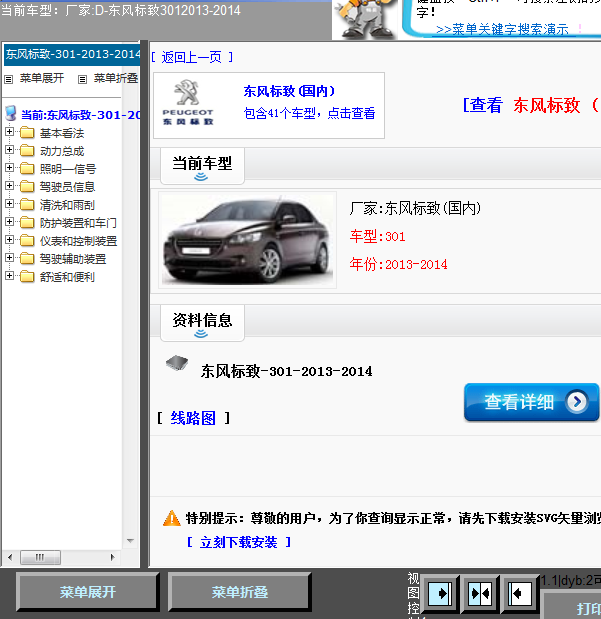Click the 东风标致-301-2013-2014 sidebar tab
Screen dimensions: 601x619
coord(72,54)
